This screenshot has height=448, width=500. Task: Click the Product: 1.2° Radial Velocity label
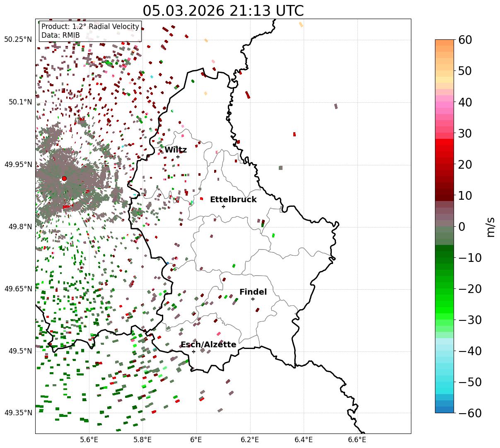90,27
